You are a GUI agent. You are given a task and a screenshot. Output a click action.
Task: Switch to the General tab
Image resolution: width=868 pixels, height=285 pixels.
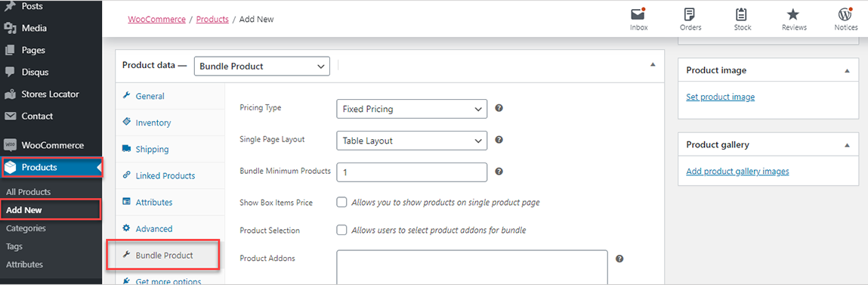click(170, 96)
